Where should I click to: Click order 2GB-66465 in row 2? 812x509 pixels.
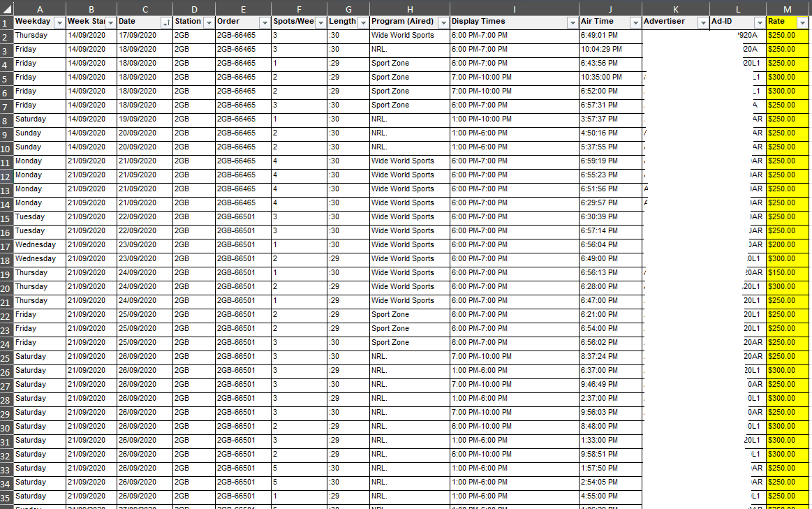click(x=236, y=35)
